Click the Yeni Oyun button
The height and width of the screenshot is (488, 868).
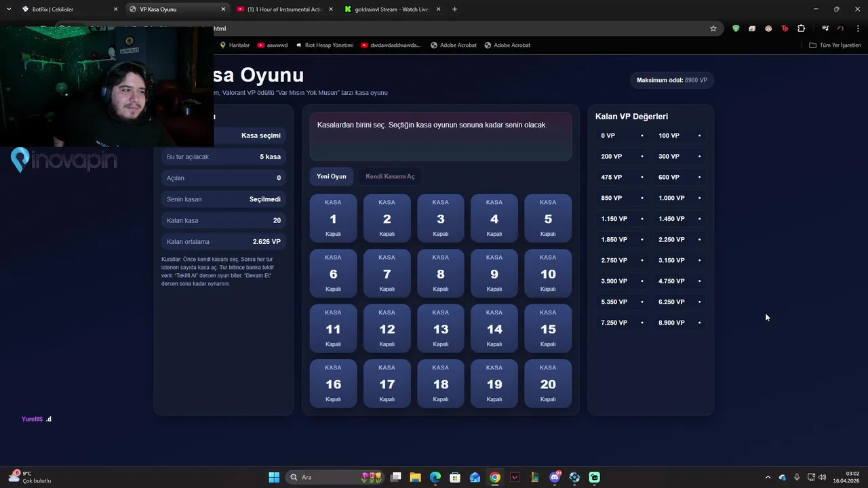332,176
